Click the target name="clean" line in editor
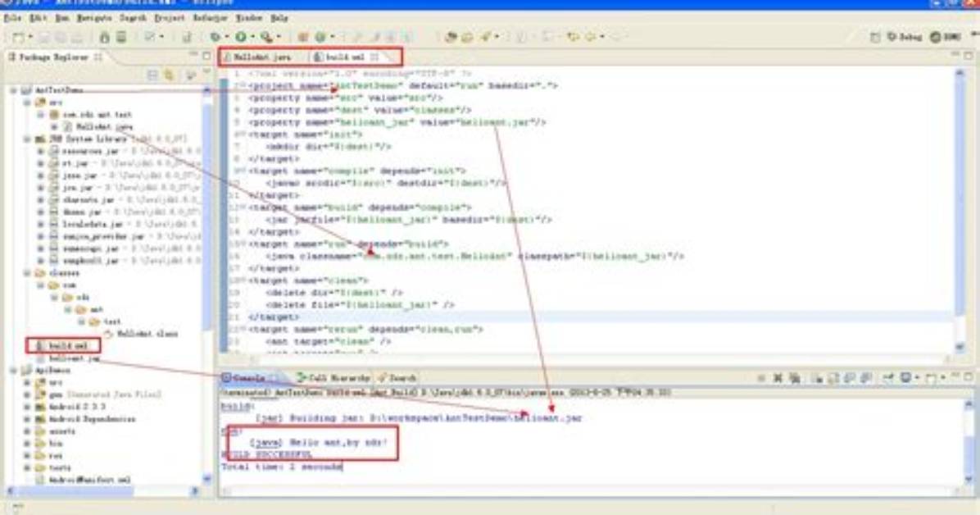Image resolution: width=980 pixels, height=515 pixels. [x=309, y=280]
